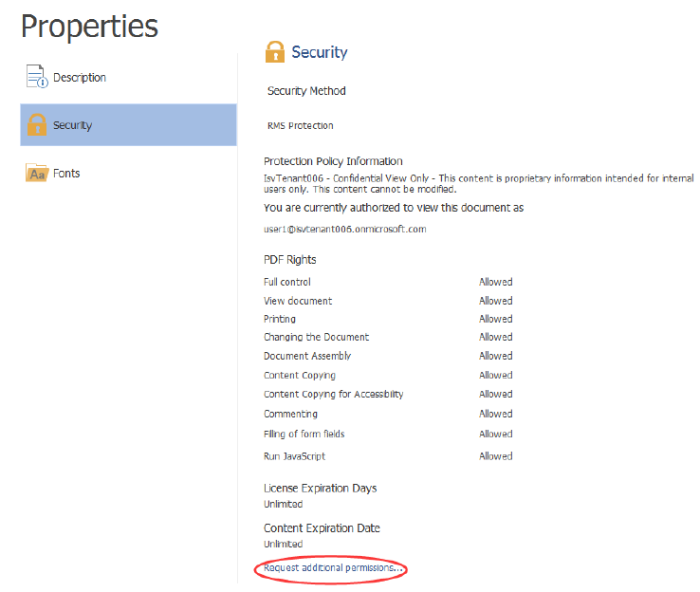The image size is (700, 592).
Task: Click the Description document icon in sidebar
Action: coord(36,77)
